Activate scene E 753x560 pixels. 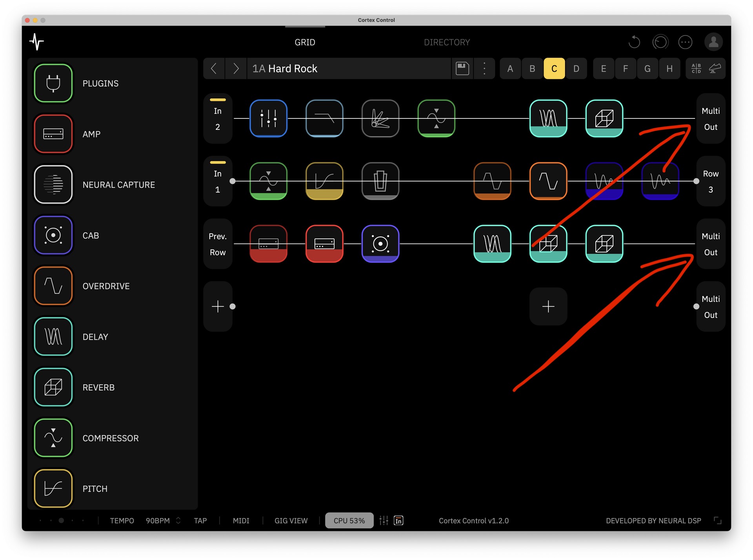click(x=604, y=69)
